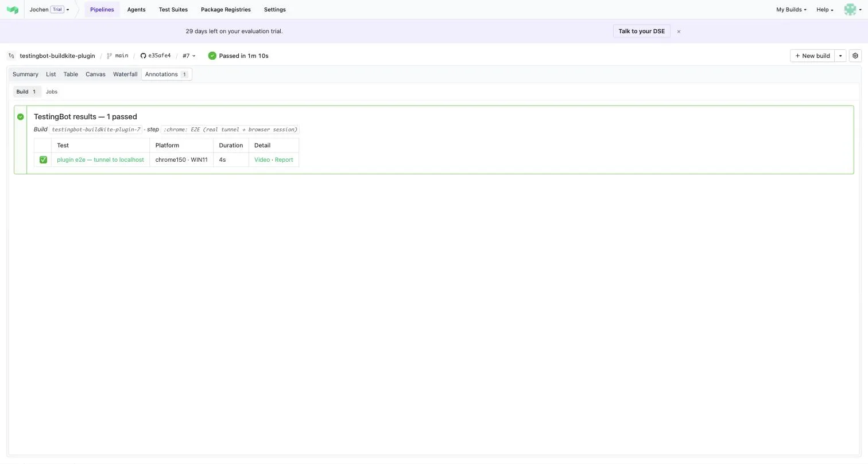
Task: Click the E2E step name code text
Action: [x=230, y=130]
